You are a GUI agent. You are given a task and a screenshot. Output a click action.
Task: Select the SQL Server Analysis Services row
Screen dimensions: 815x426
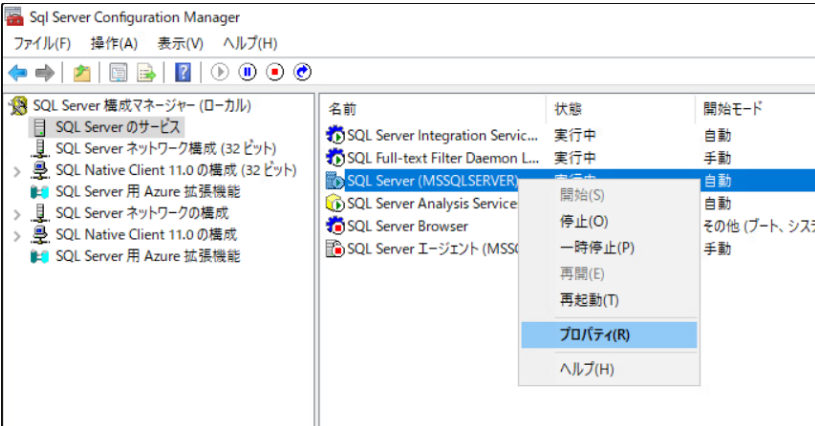click(x=432, y=204)
